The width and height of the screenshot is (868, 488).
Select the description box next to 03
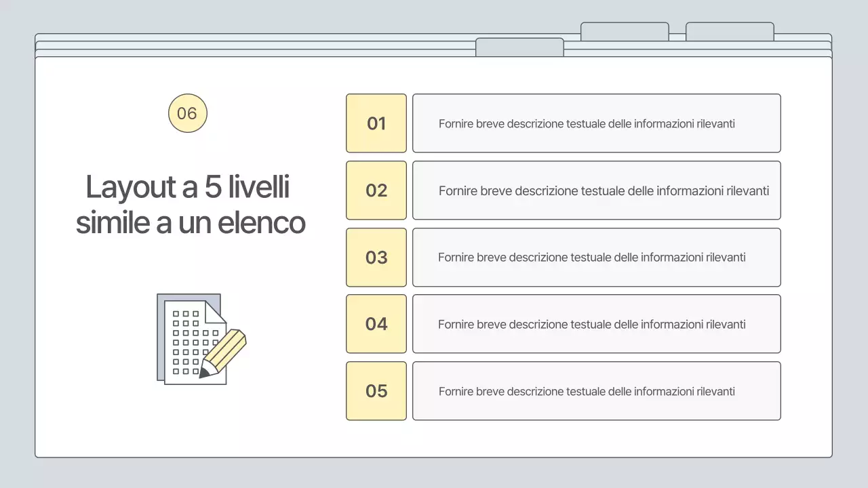tap(596, 258)
